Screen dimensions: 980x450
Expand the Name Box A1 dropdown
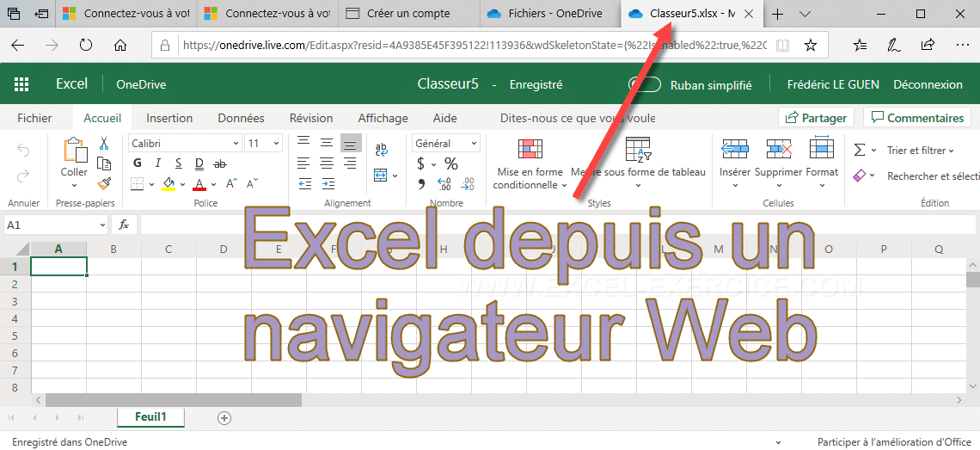click(x=102, y=225)
